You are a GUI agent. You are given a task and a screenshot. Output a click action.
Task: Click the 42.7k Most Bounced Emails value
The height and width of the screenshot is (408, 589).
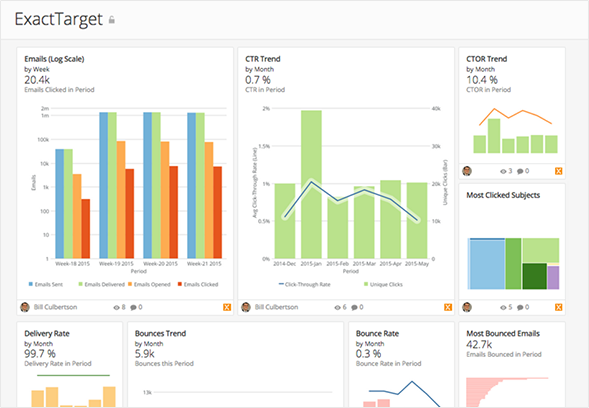pyautogui.click(x=479, y=345)
